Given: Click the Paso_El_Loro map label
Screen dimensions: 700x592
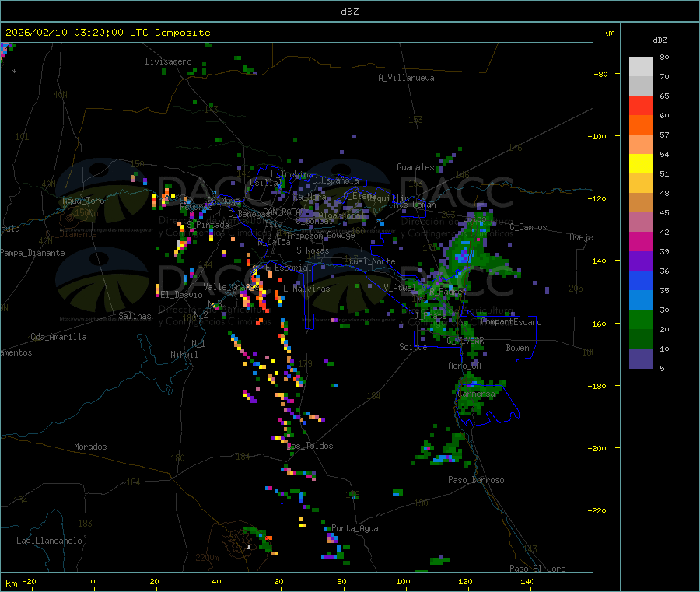Looking at the screenshot, I should click(x=537, y=569).
